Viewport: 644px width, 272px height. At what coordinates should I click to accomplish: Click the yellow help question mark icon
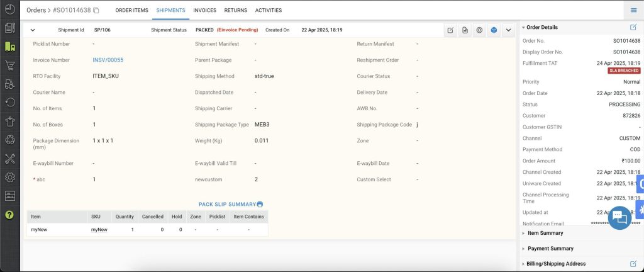pyautogui.click(x=9, y=215)
